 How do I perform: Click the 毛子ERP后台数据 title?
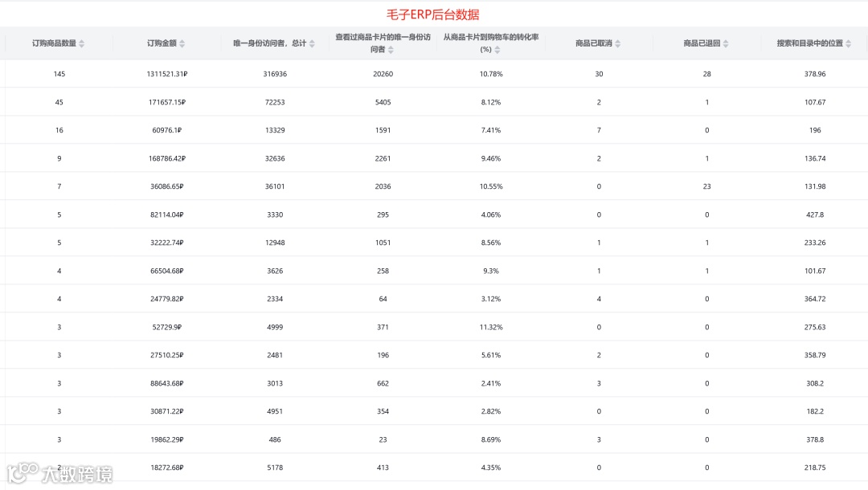(x=433, y=14)
